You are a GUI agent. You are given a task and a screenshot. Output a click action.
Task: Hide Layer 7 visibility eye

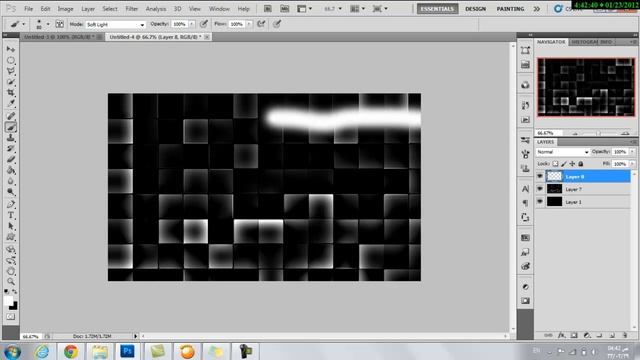[540, 189]
